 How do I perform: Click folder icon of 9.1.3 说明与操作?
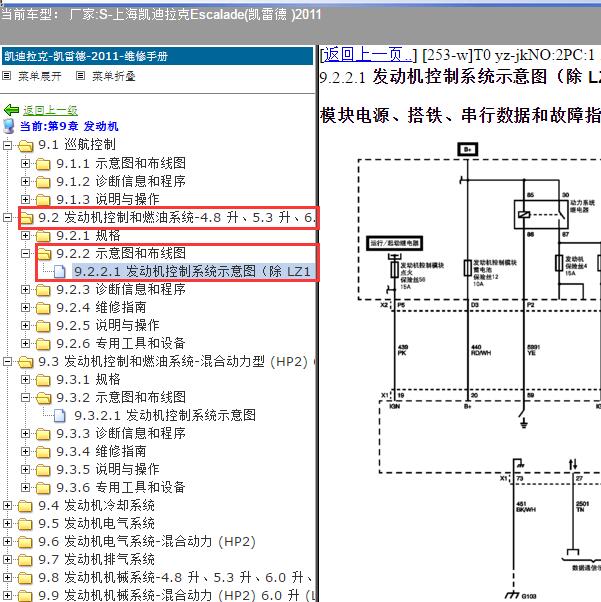click(x=43, y=200)
